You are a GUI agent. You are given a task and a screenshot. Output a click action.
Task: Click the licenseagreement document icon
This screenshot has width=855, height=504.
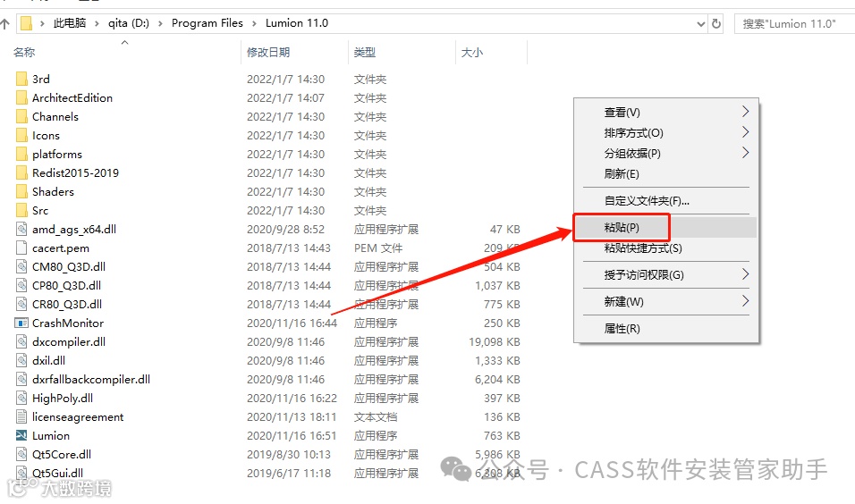point(21,416)
